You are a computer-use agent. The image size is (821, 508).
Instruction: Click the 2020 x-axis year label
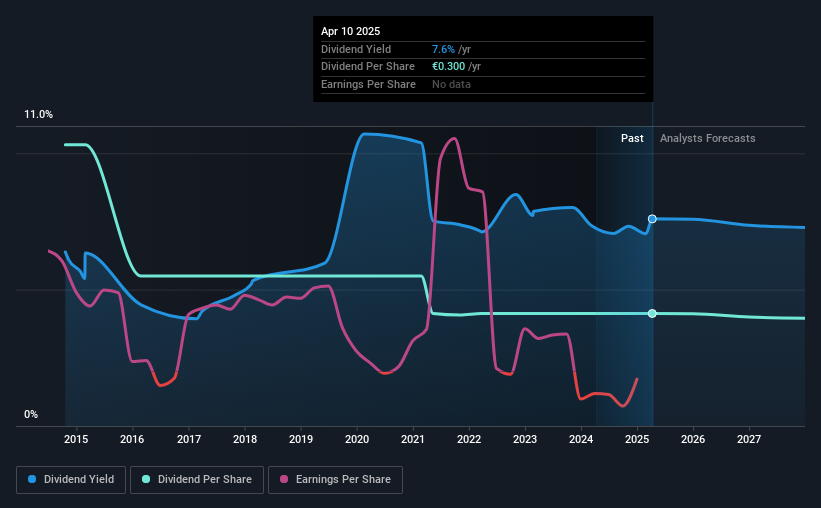tap(357, 439)
